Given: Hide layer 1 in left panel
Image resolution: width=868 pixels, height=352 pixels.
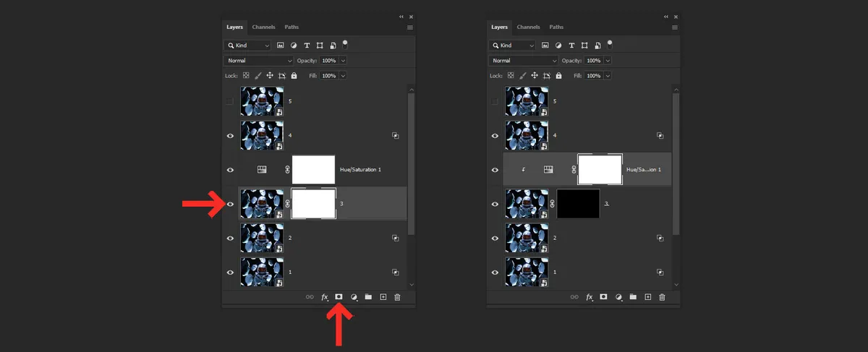Looking at the screenshot, I should tap(230, 272).
